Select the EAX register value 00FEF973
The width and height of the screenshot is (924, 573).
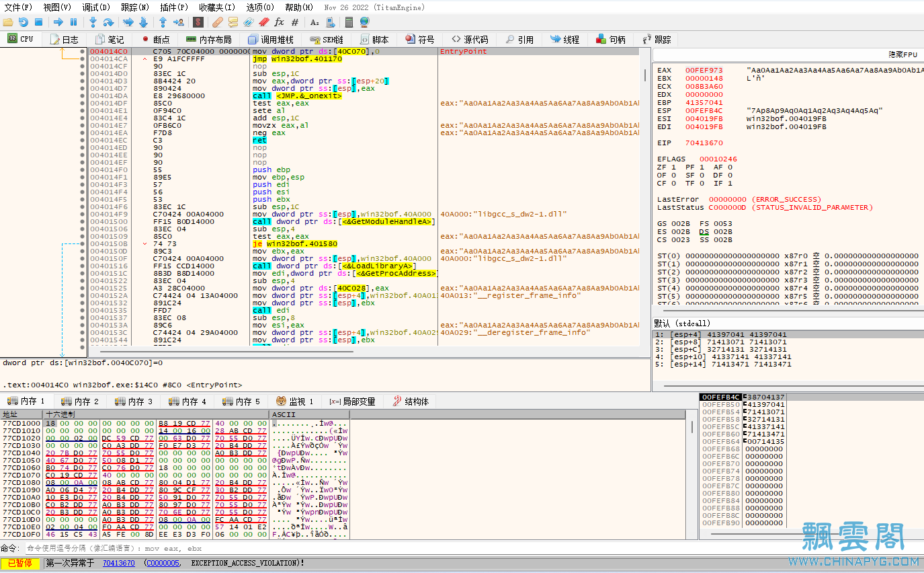click(x=704, y=70)
